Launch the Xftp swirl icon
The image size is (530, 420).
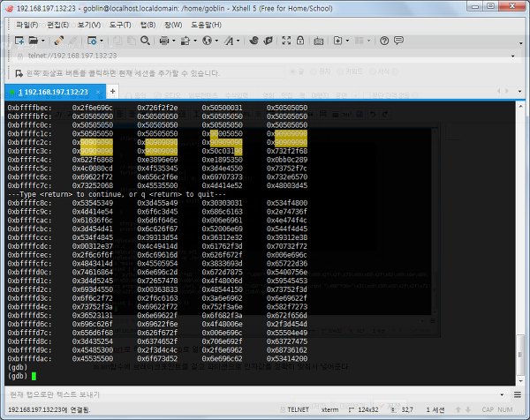[254, 41]
